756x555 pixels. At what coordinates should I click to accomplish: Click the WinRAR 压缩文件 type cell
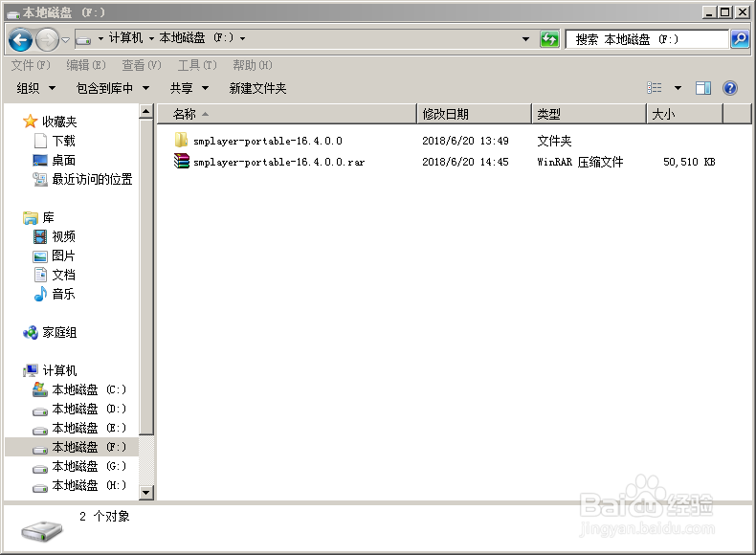point(580,162)
